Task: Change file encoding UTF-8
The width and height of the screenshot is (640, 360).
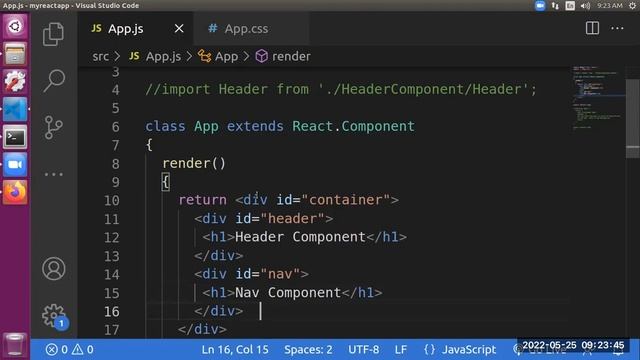Action: coord(363,349)
